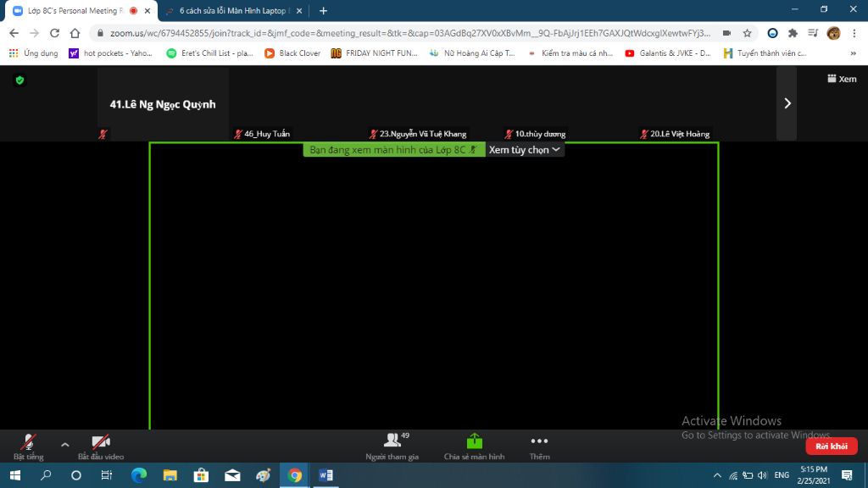The height and width of the screenshot is (488, 868).
Task: Go forward in browser history
Action: [34, 33]
